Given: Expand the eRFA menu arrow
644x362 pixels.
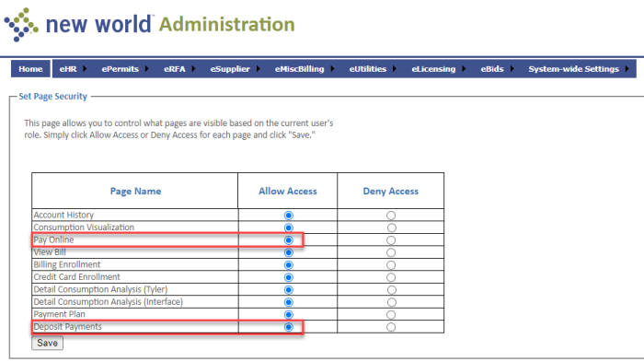Looking at the screenshot, I should (193, 69).
